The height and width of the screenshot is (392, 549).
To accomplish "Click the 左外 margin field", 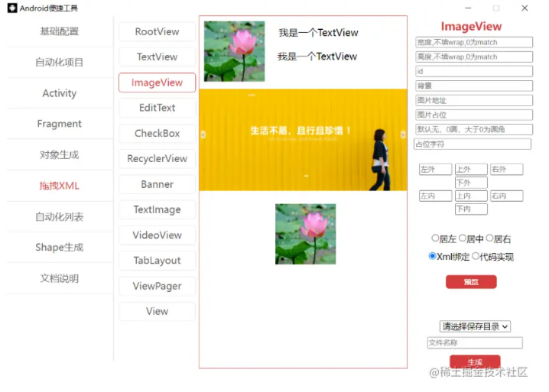I will 436,170.
